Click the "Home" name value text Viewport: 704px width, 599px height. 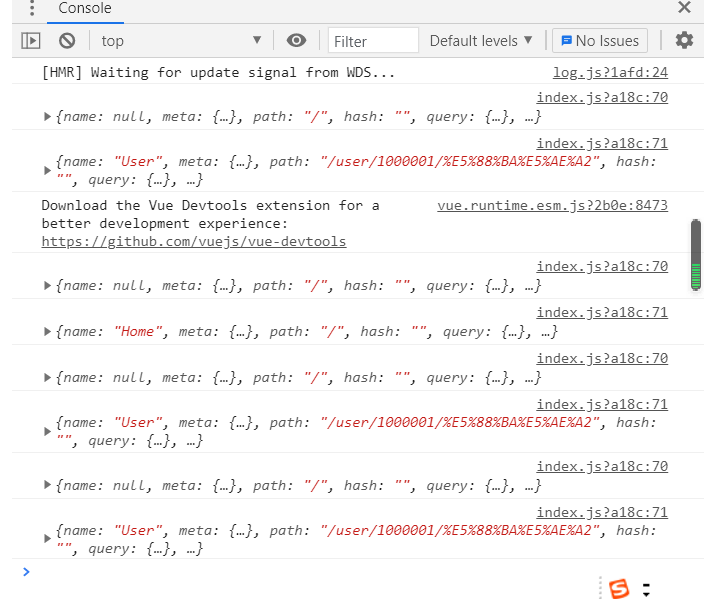point(138,332)
